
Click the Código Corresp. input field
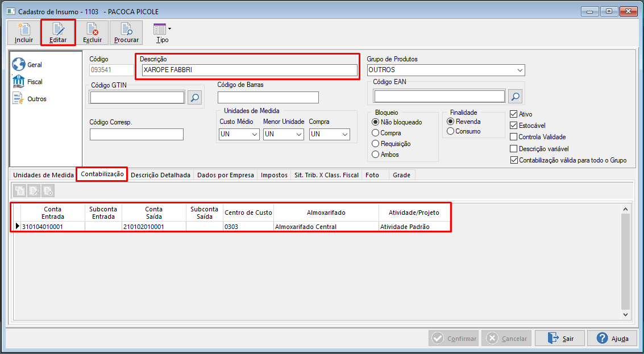point(136,134)
